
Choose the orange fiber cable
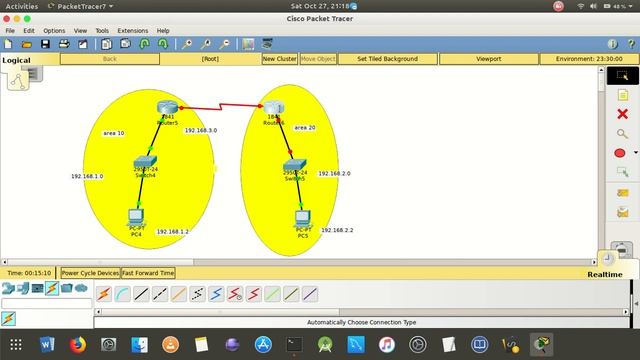click(179, 294)
